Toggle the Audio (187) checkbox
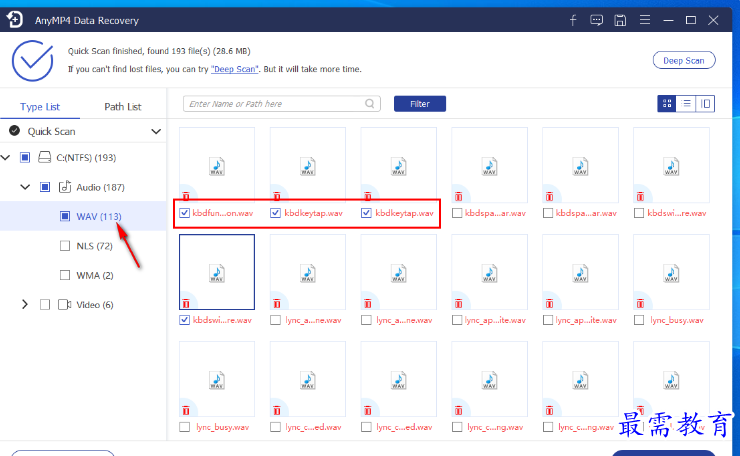 (x=45, y=187)
